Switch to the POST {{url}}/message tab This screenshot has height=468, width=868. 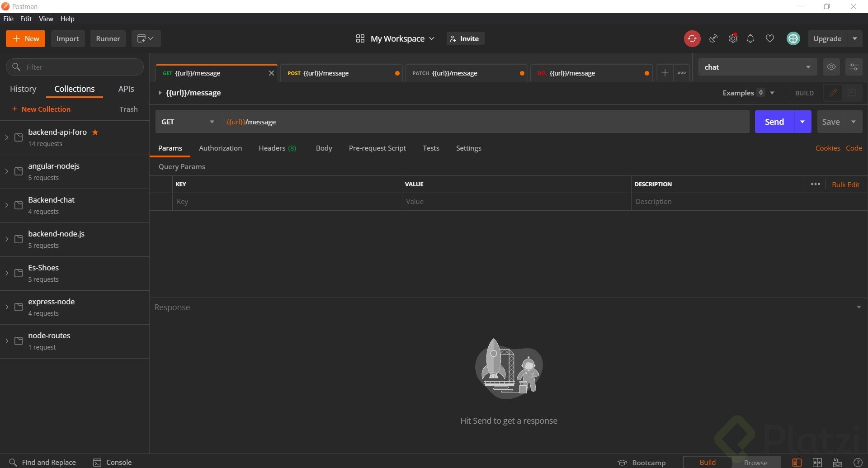click(x=341, y=73)
